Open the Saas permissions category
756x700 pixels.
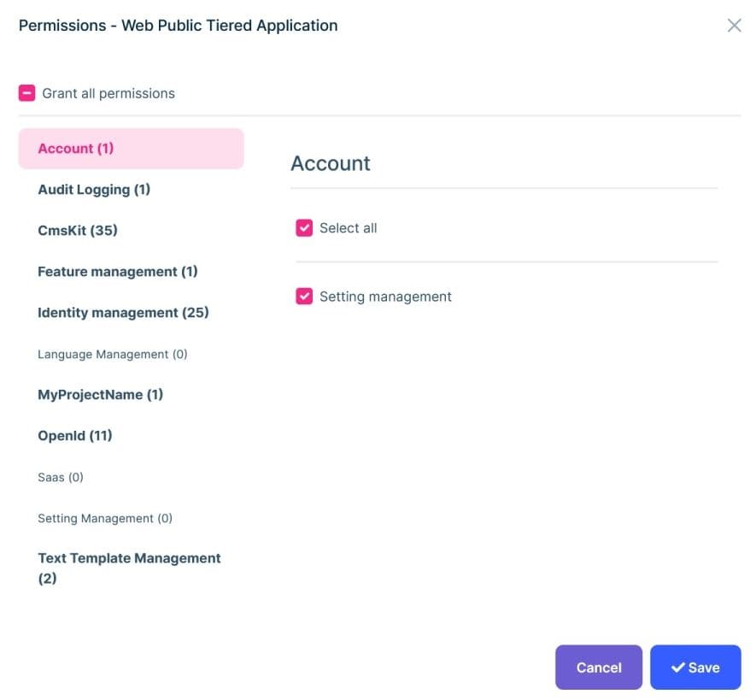(60, 476)
